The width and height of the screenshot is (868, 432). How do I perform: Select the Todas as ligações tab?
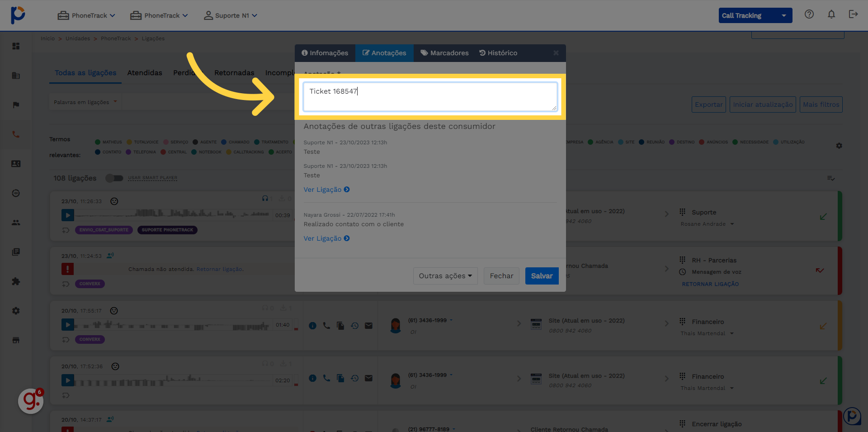click(x=85, y=73)
